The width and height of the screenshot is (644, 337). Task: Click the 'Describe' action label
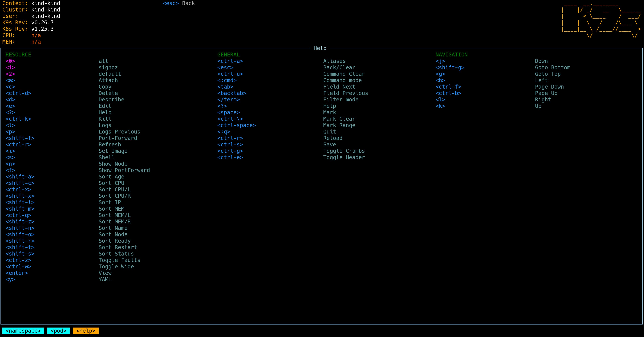click(x=111, y=100)
